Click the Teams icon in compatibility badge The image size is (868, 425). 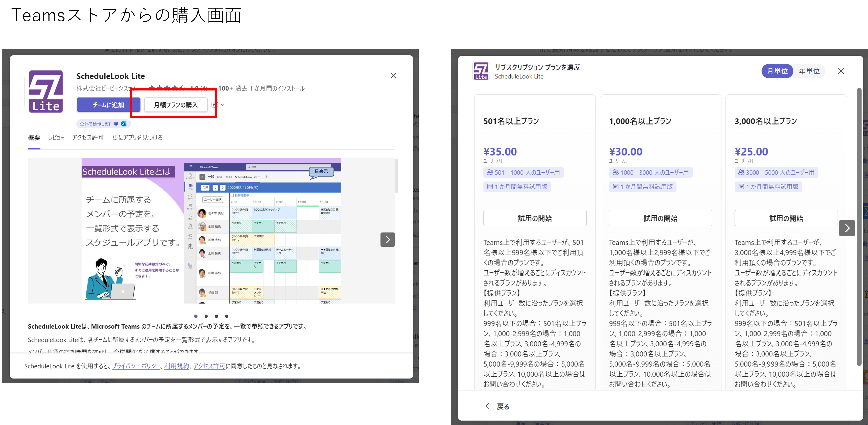tap(116, 124)
